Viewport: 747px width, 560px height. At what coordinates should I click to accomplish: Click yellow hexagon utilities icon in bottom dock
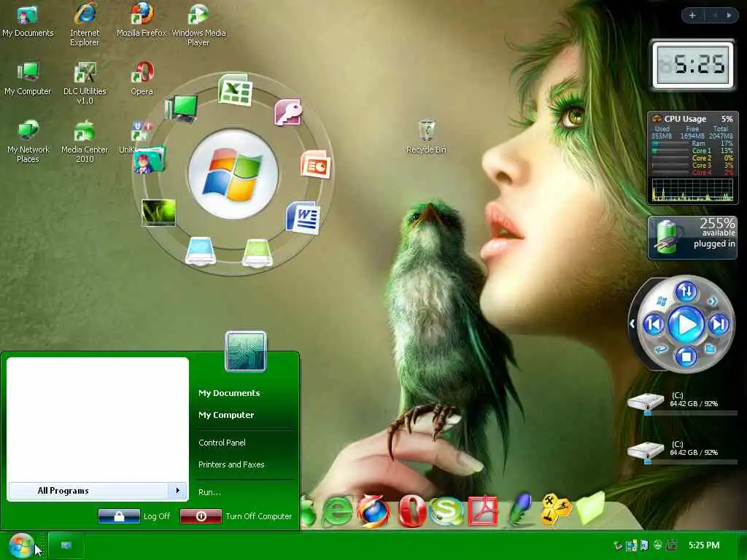(556, 508)
